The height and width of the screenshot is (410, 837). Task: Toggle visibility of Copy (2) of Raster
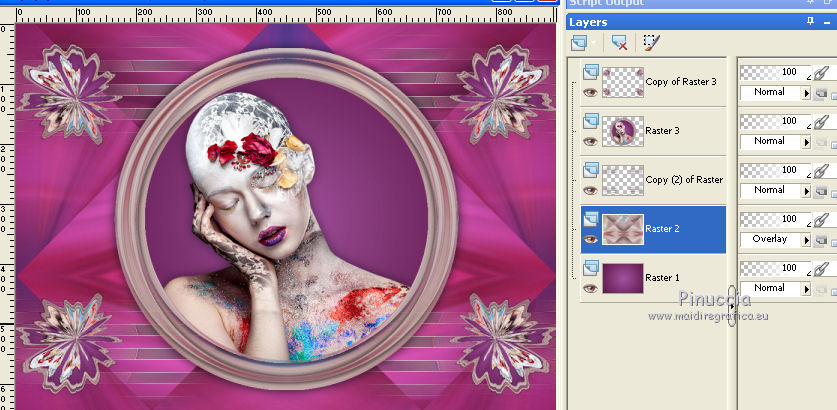click(x=590, y=190)
